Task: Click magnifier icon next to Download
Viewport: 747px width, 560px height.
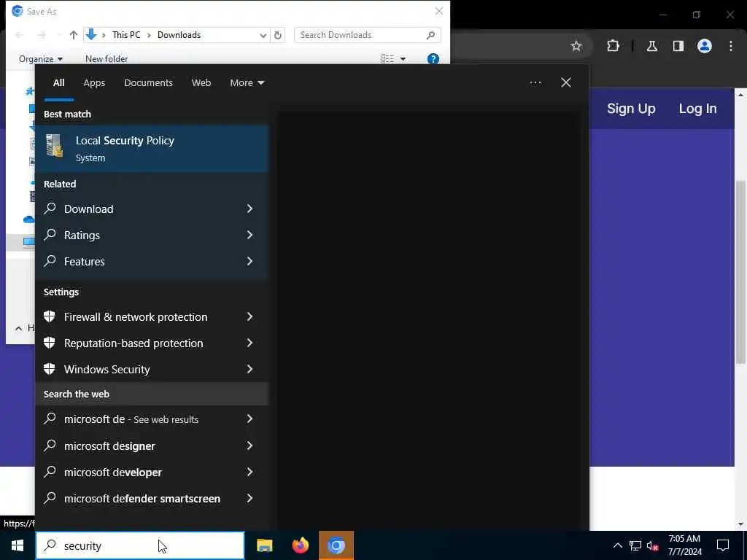Action: tap(50, 209)
